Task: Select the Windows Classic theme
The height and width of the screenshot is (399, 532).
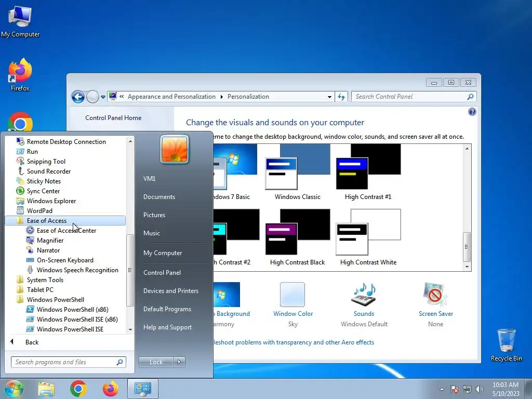Action: [x=298, y=172]
